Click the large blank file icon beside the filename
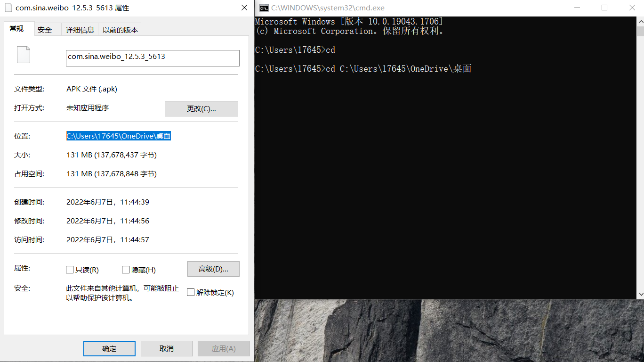 coord(24,55)
